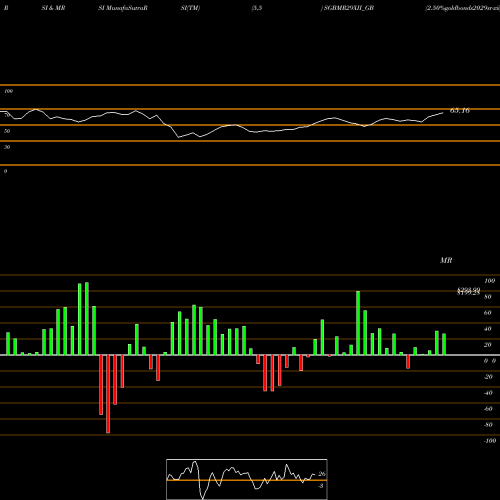Select the SGBMB29XII_GB symbol text in header
This screenshot has height=500, width=500.
349,8
